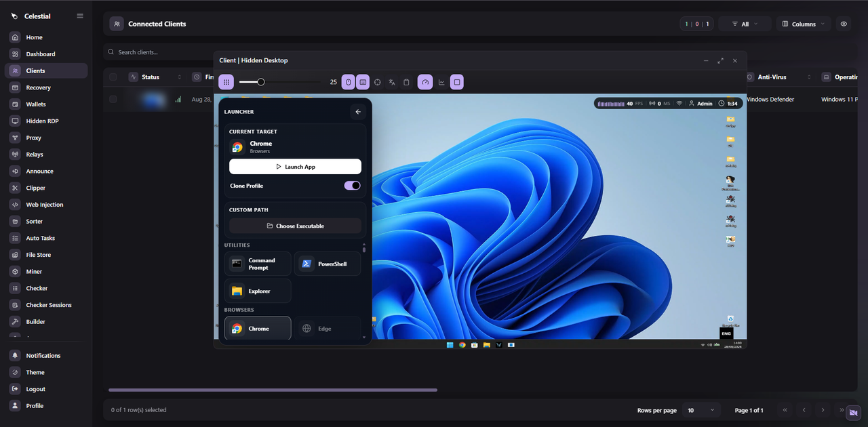Screen dimensions: 868x427
Task: Open the Home page icon in sidebar
Action: [15, 37]
